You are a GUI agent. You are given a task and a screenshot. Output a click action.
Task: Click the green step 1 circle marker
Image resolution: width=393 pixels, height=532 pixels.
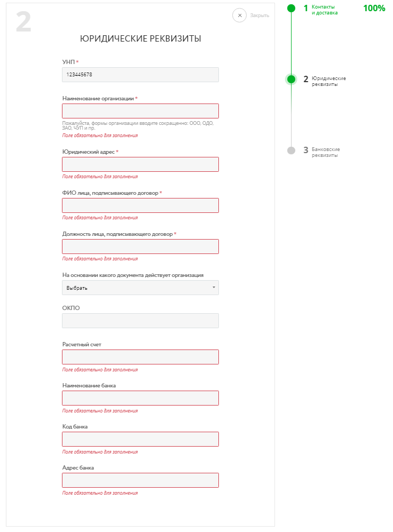291,8
